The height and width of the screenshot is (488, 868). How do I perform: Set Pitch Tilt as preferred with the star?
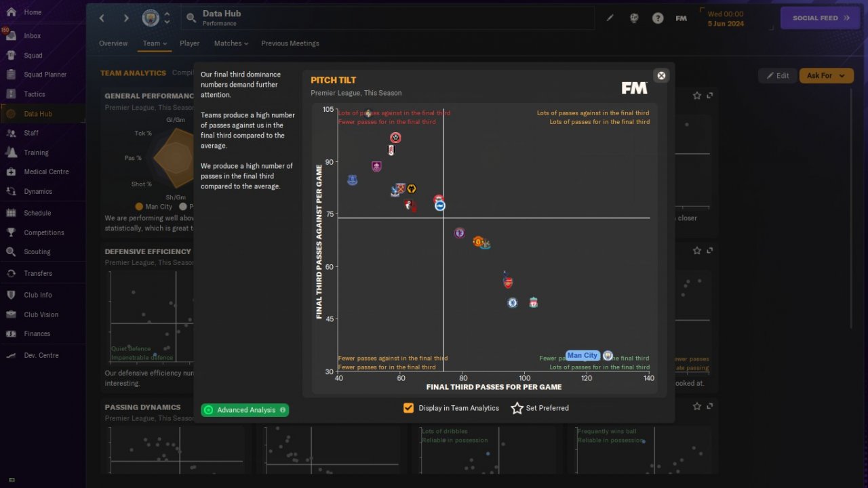(517, 408)
